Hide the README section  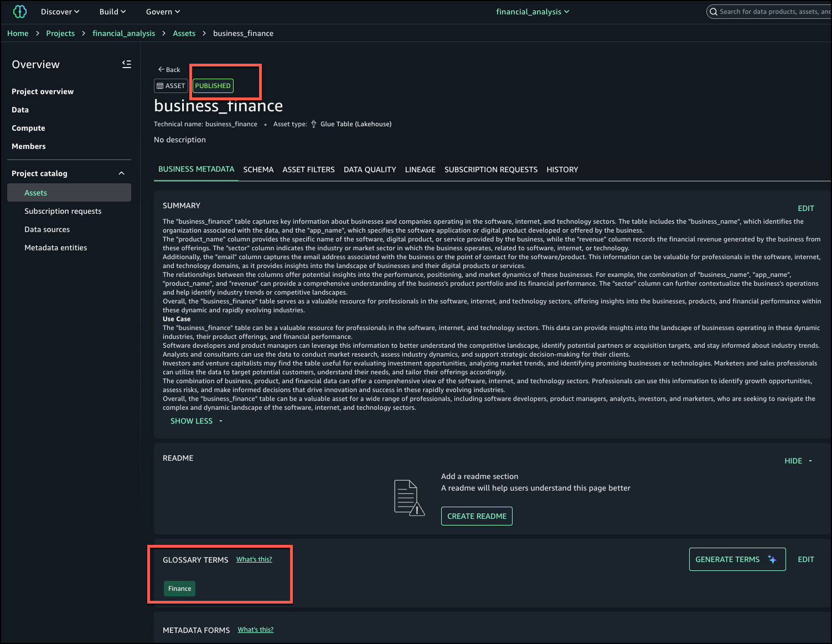(798, 461)
